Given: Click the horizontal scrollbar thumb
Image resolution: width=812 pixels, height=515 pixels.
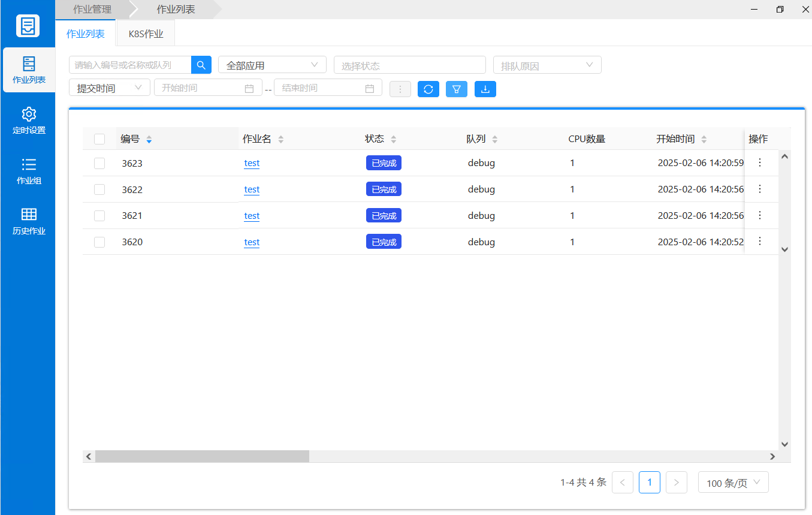Looking at the screenshot, I should (x=202, y=456).
